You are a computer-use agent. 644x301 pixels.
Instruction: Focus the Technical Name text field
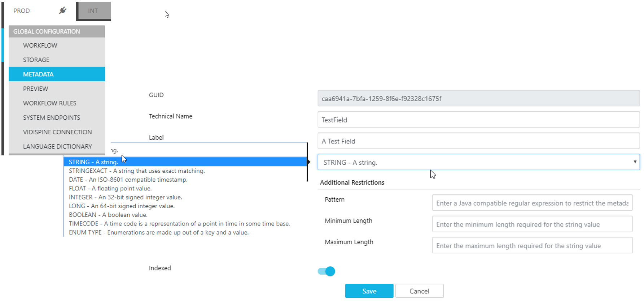[x=478, y=120]
